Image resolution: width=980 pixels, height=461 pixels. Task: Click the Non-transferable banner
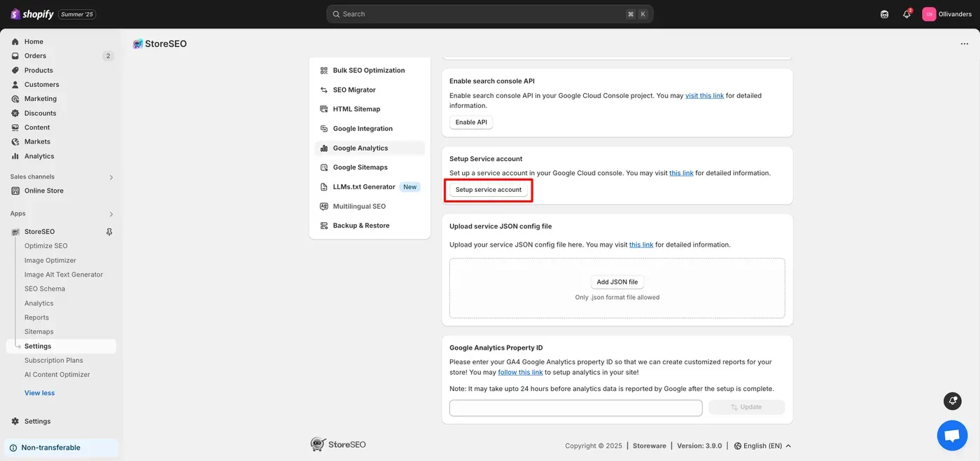(x=62, y=448)
